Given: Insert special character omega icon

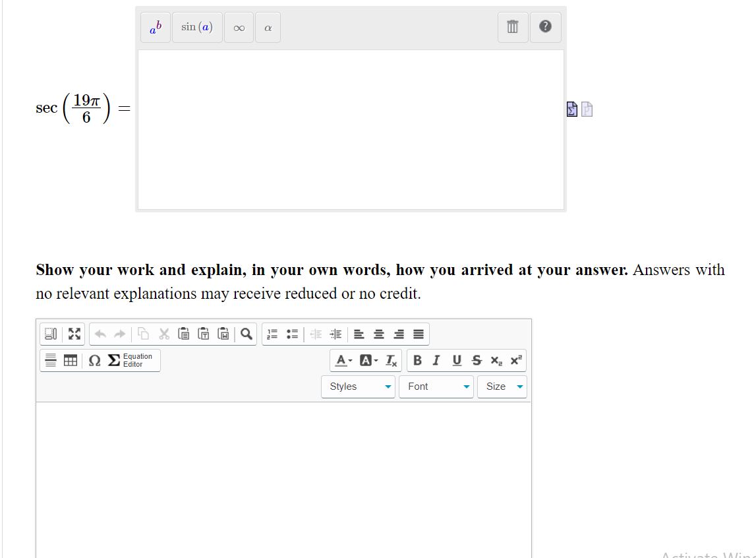Looking at the screenshot, I should point(94,360).
